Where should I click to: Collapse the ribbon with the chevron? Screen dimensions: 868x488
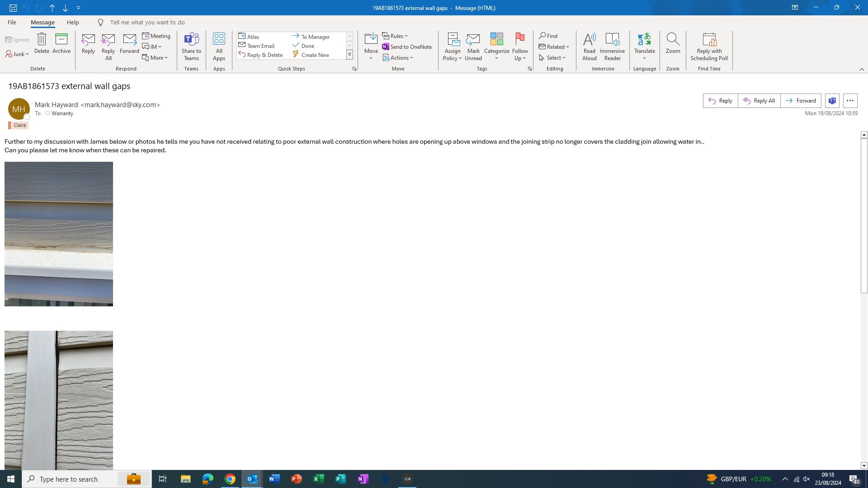(862, 69)
